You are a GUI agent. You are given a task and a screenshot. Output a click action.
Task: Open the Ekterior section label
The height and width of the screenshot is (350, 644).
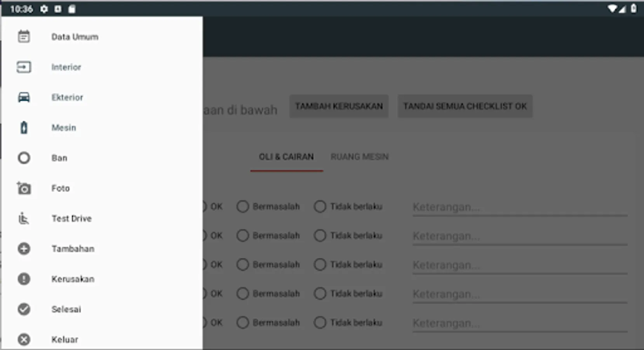coord(67,98)
